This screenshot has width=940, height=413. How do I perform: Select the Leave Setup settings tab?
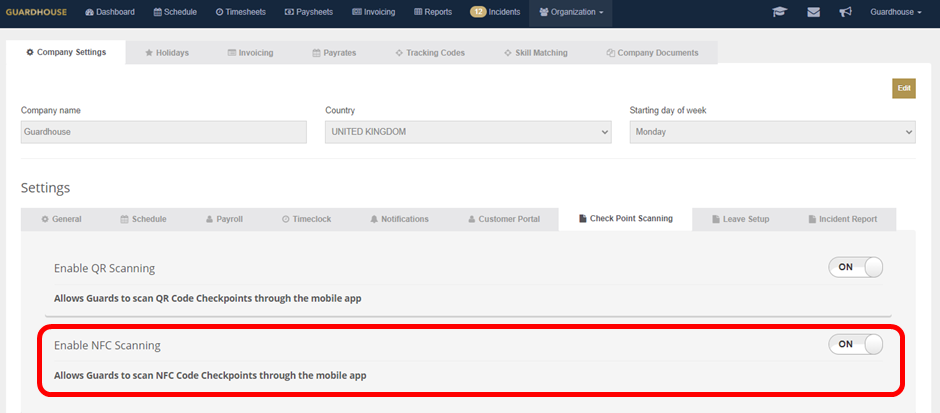coord(740,219)
